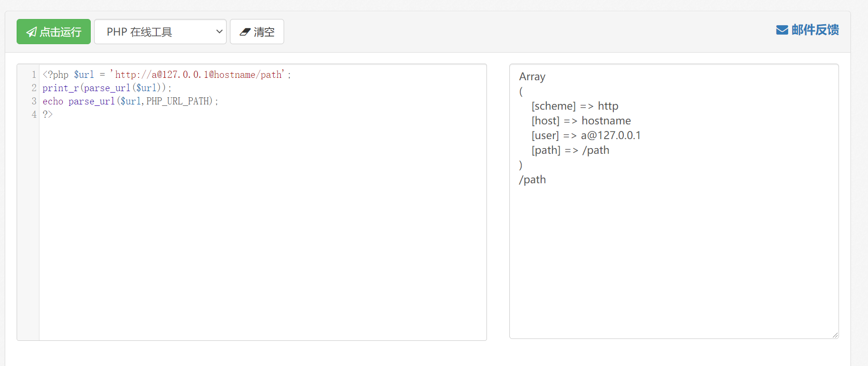
Task: Open the 邮件反馈 feedback link
Action: 814,30
